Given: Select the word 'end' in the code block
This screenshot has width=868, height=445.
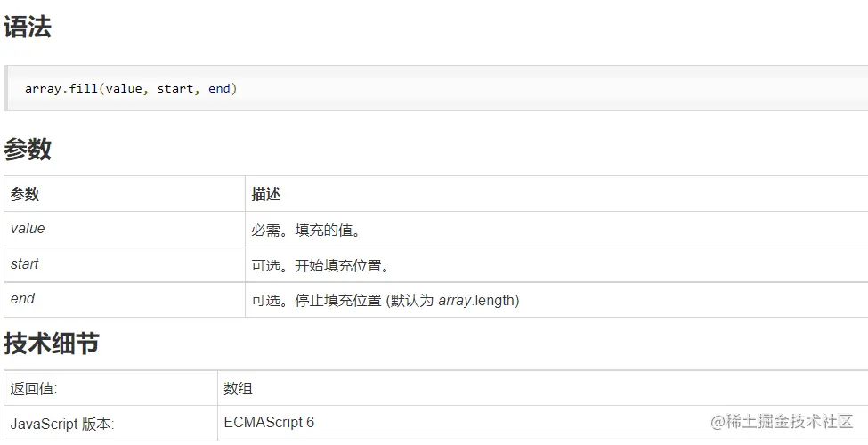Looking at the screenshot, I should point(219,89).
